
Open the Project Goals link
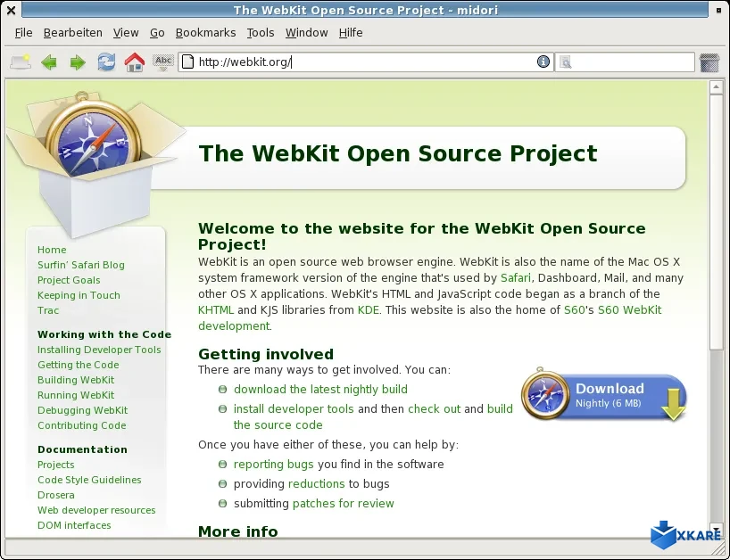69,280
